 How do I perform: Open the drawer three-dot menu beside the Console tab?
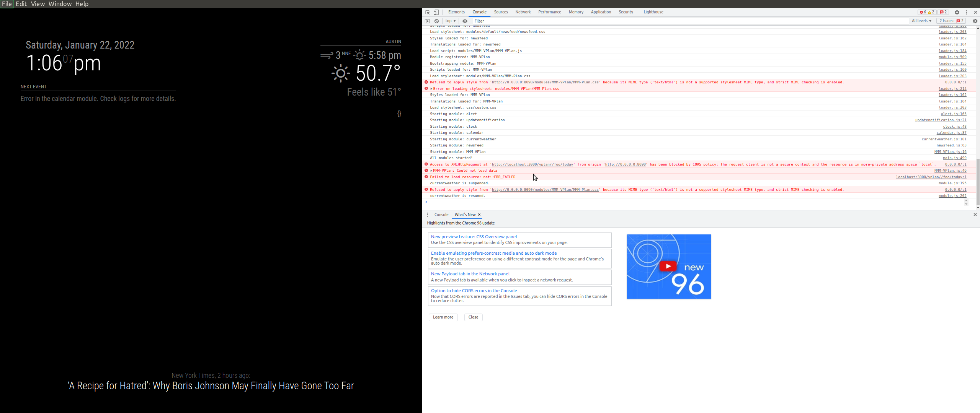(428, 215)
